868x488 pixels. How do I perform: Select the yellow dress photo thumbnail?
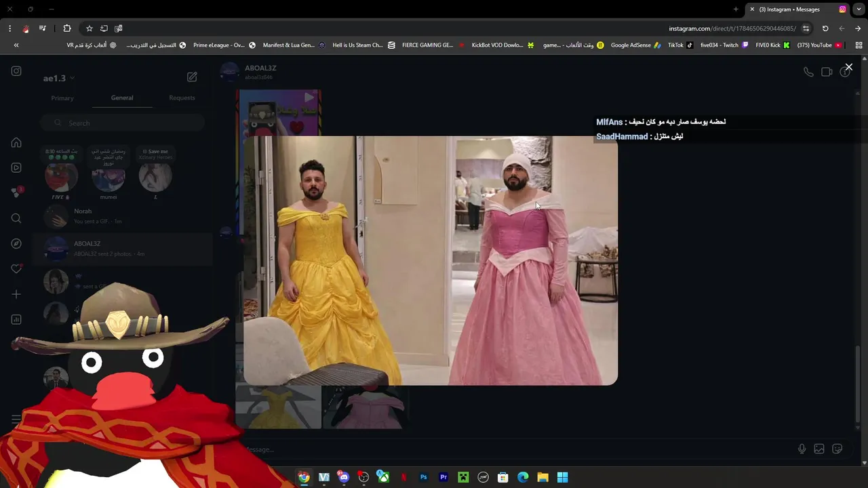(x=279, y=407)
